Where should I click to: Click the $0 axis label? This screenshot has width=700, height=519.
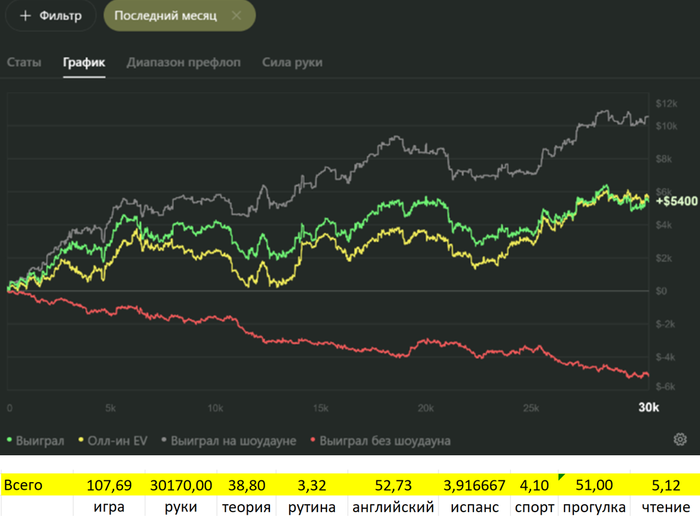click(x=661, y=291)
